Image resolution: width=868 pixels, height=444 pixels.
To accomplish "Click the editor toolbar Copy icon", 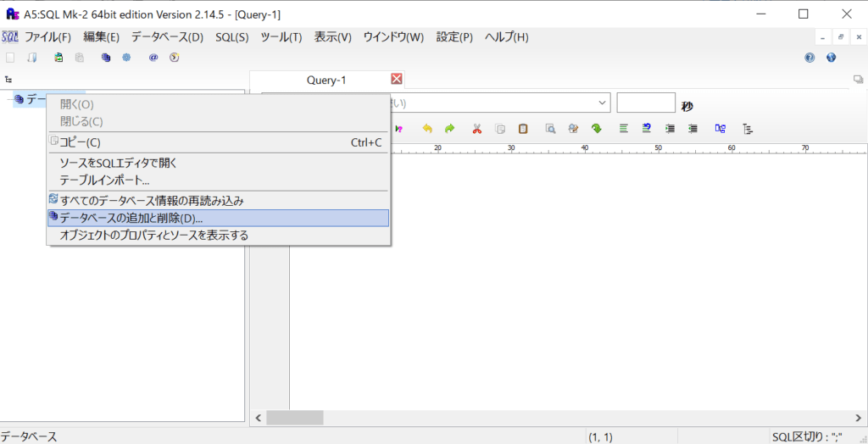I will [500, 129].
